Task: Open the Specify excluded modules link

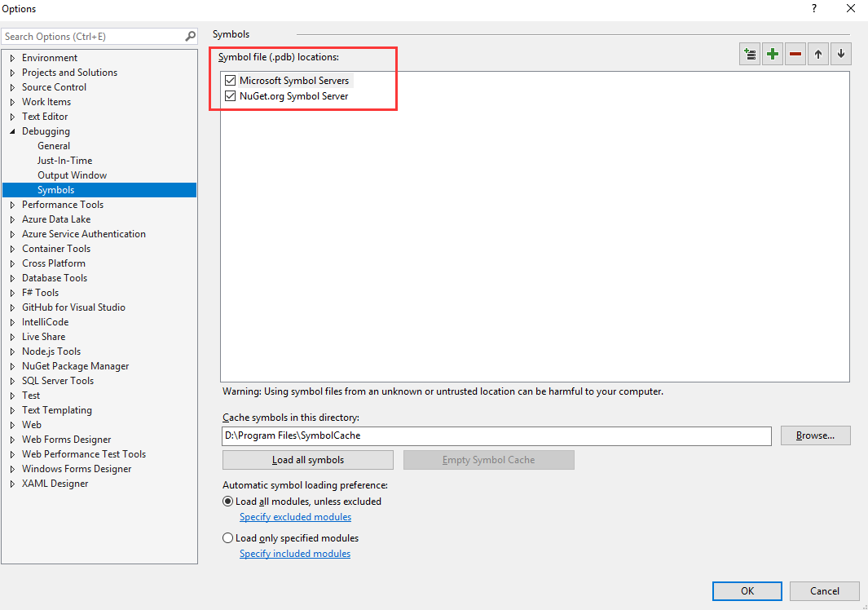Action: [295, 517]
